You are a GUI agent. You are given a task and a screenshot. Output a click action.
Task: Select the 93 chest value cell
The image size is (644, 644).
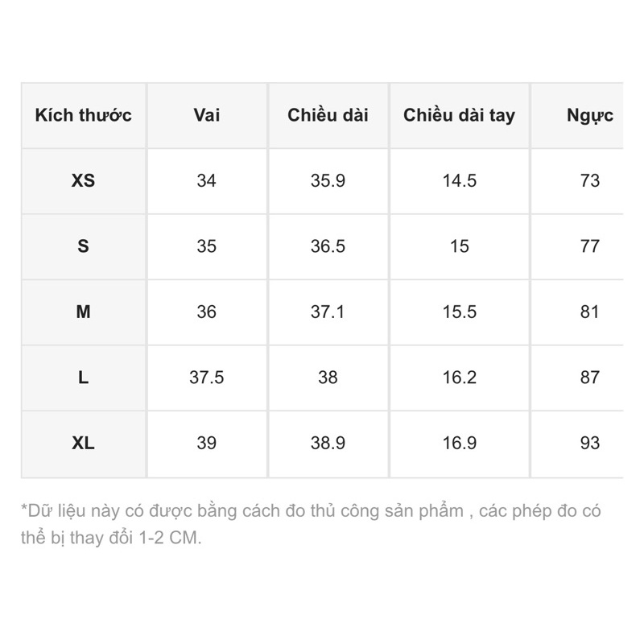(x=589, y=443)
